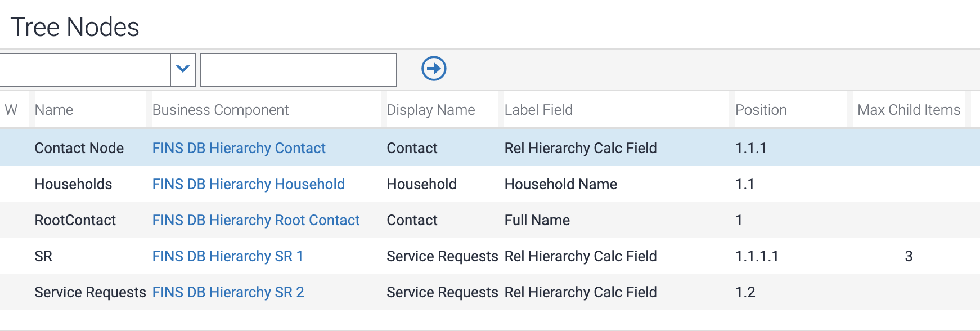Click the circular arrow Go search icon
The height and width of the screenshot is (331, 980).
pyautogui.click(x=434, y=69)
